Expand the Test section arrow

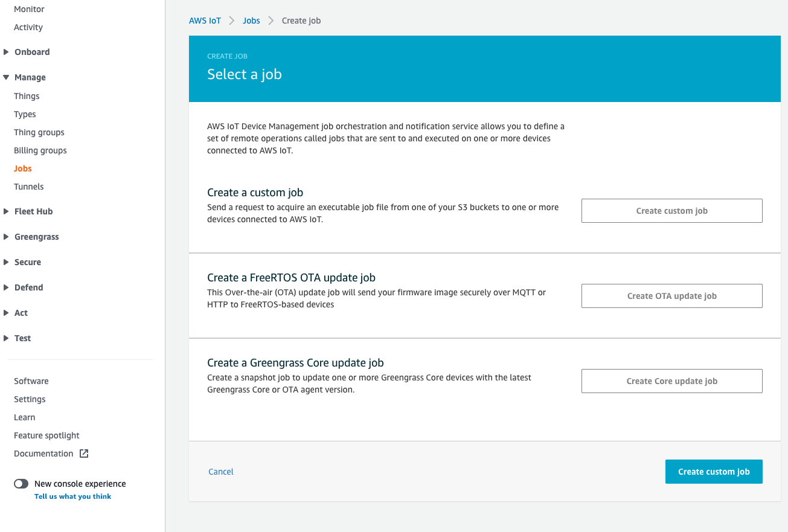coord(6,338)
